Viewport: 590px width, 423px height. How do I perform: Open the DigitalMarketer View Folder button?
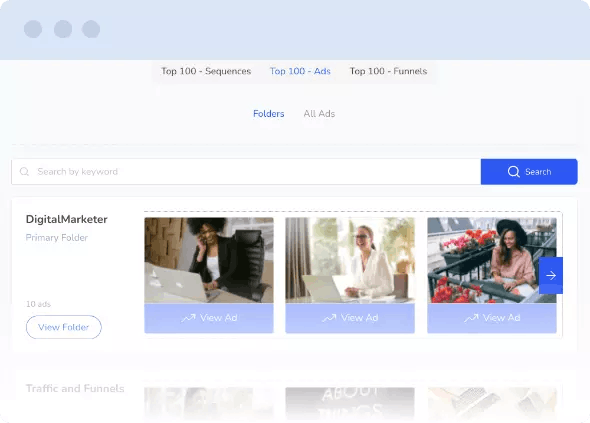(64, 327)
